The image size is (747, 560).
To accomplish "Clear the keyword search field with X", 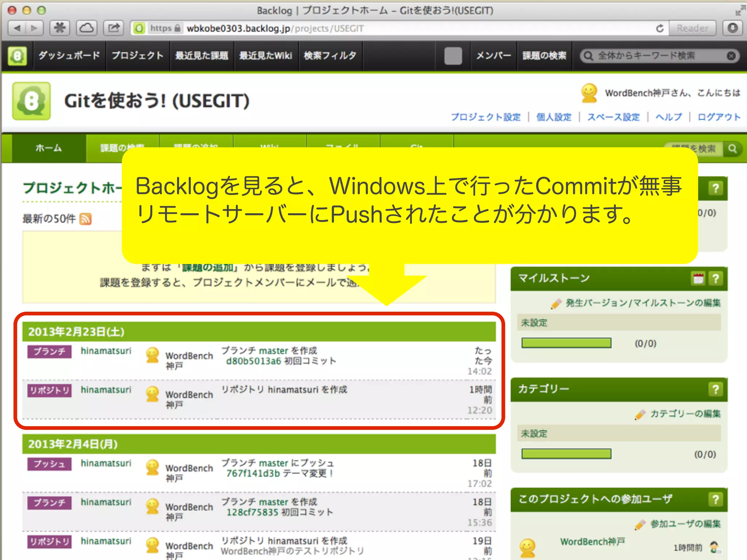I will pos(731,56).
